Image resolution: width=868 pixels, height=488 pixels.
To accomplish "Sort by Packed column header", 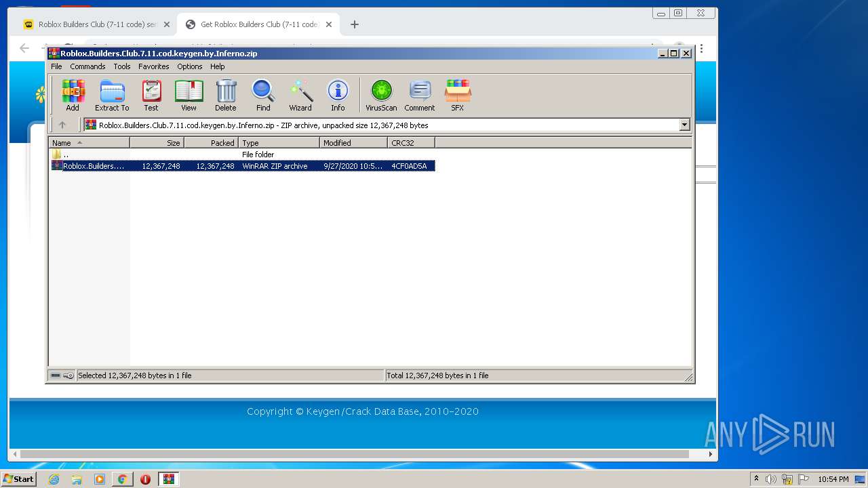I will [211, 143].
